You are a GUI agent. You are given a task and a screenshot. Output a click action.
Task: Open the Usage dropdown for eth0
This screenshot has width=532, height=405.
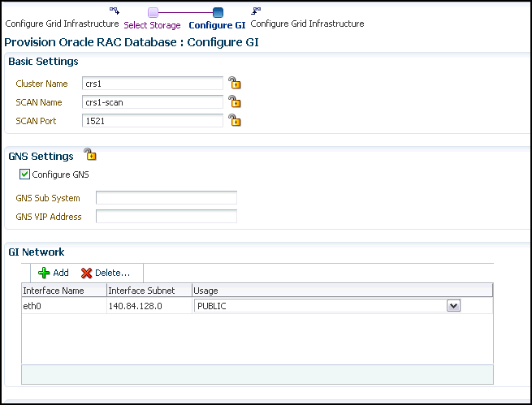tap(453, 306)
